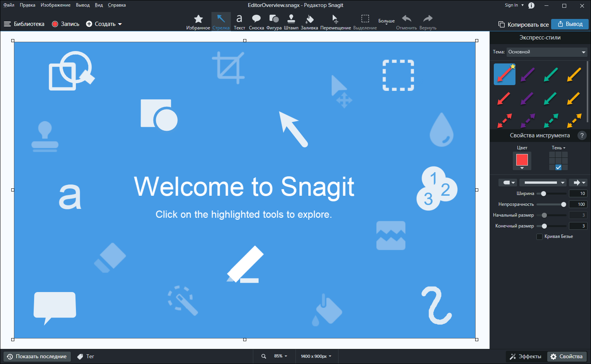The height and width of the screenshot is (364, 591).
Task: Click the Ширина value input field
Action: click(578, 193)
